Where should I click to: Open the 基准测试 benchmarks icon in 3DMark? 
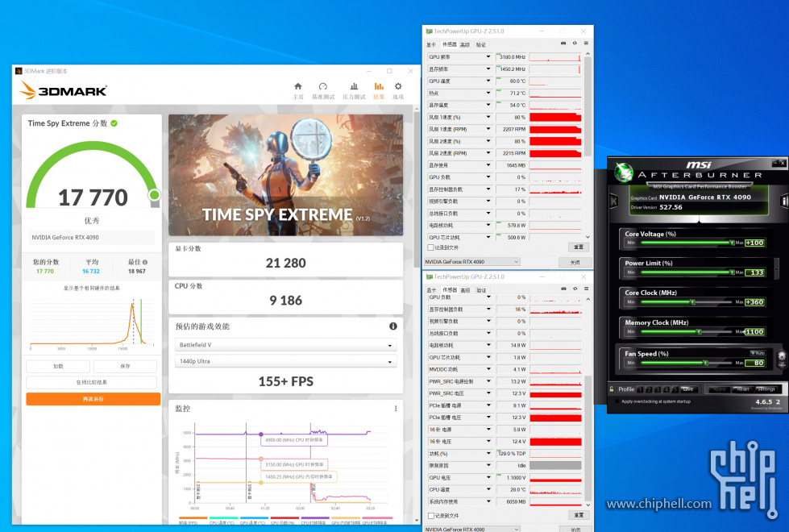[323, 86]
